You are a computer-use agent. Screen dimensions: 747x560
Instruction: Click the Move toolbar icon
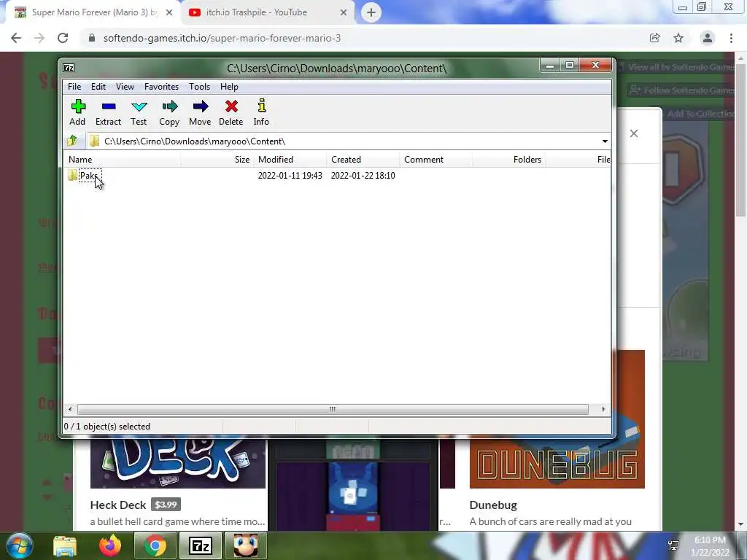point(200,113)
